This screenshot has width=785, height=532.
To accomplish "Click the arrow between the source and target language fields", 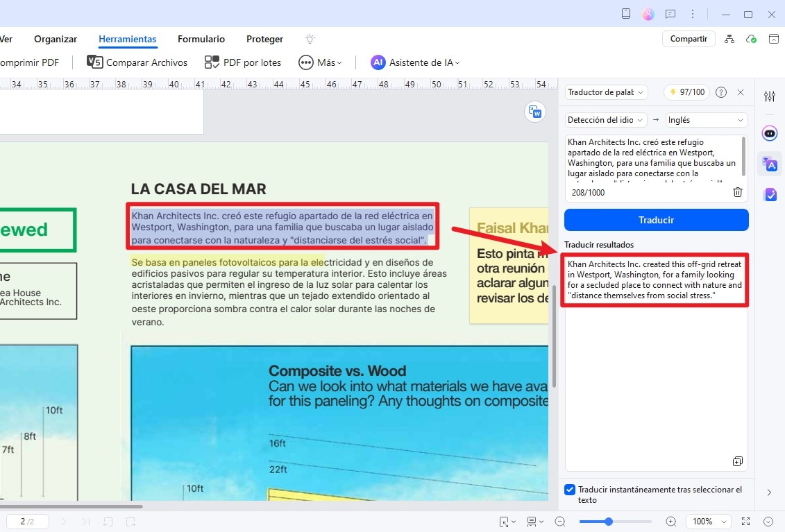I will tap(656, 120).
